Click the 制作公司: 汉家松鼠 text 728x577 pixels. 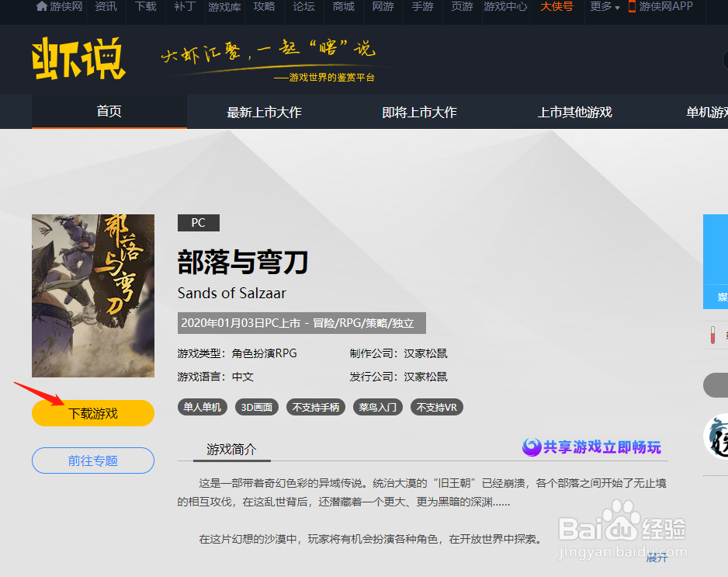coord(398,353)
